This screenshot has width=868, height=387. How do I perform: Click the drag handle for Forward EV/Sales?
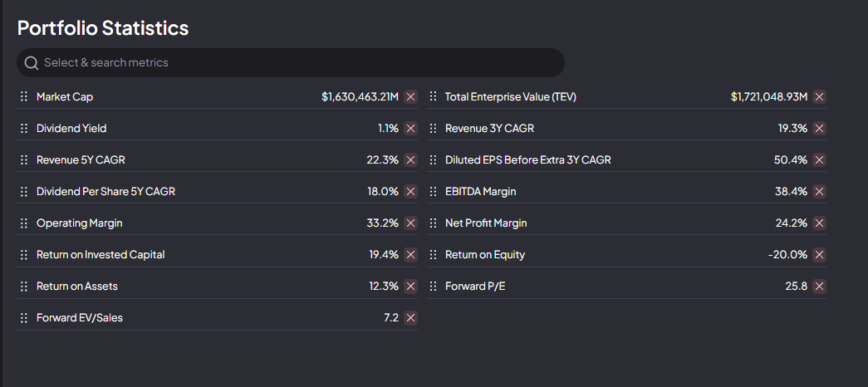24,318
